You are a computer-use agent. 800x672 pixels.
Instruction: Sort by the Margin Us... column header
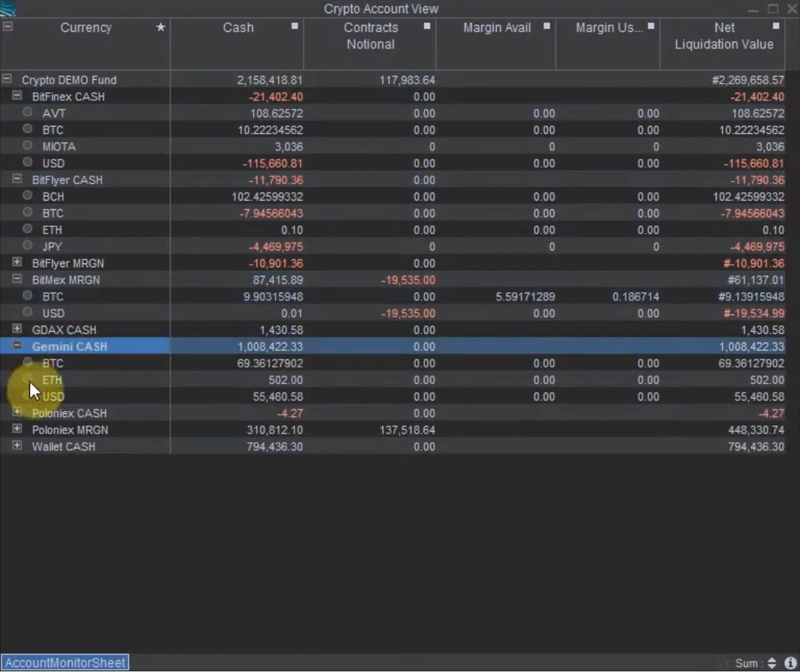(609, 27)
